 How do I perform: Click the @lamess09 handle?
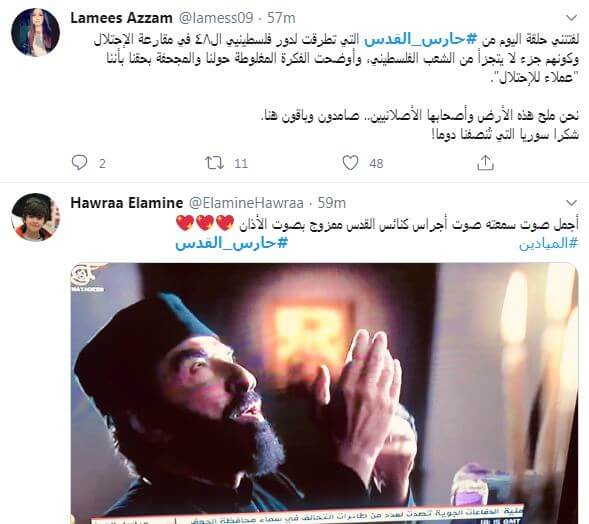[216, 18]
